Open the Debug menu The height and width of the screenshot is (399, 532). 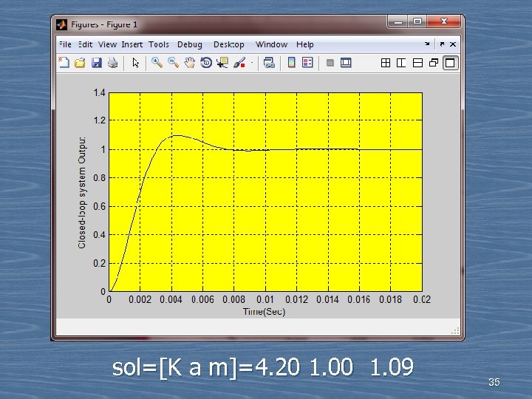tap(190, 44)
